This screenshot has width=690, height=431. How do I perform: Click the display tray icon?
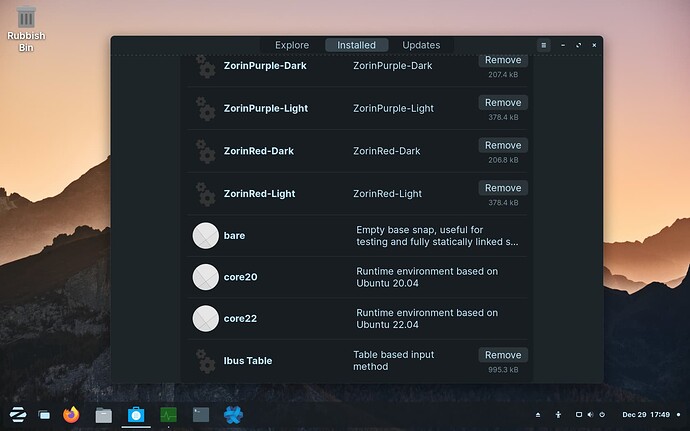pyautogui.click(x=579, y=415)
